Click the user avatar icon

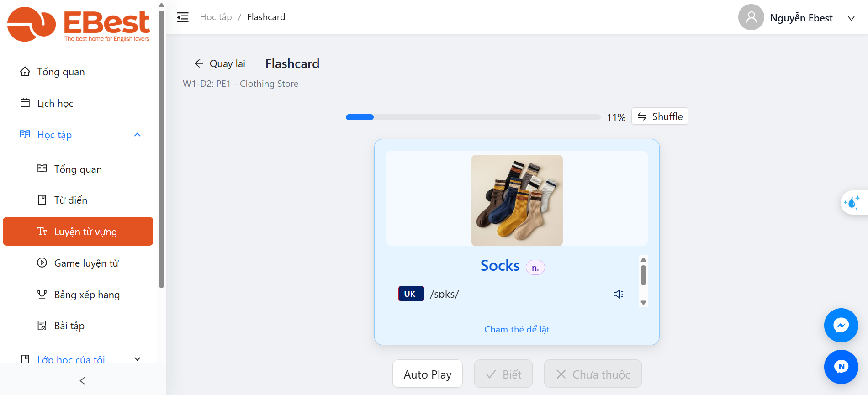[751, 17]
